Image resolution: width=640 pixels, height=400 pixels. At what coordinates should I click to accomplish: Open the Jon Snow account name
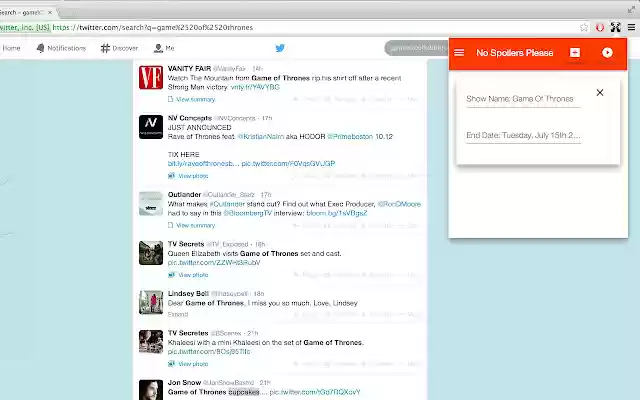pyautogui.click(x=184, y=382)
